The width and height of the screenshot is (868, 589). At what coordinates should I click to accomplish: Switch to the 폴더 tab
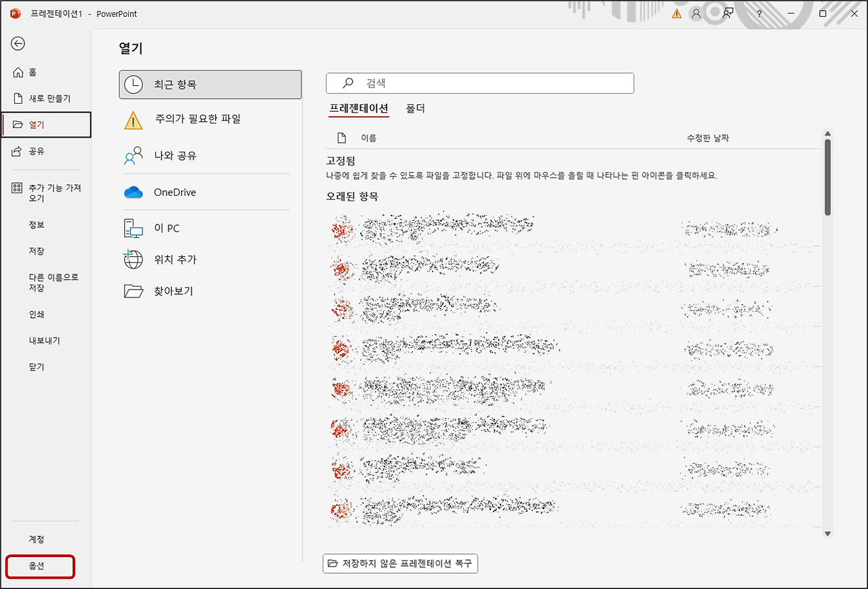click(415, 108)
